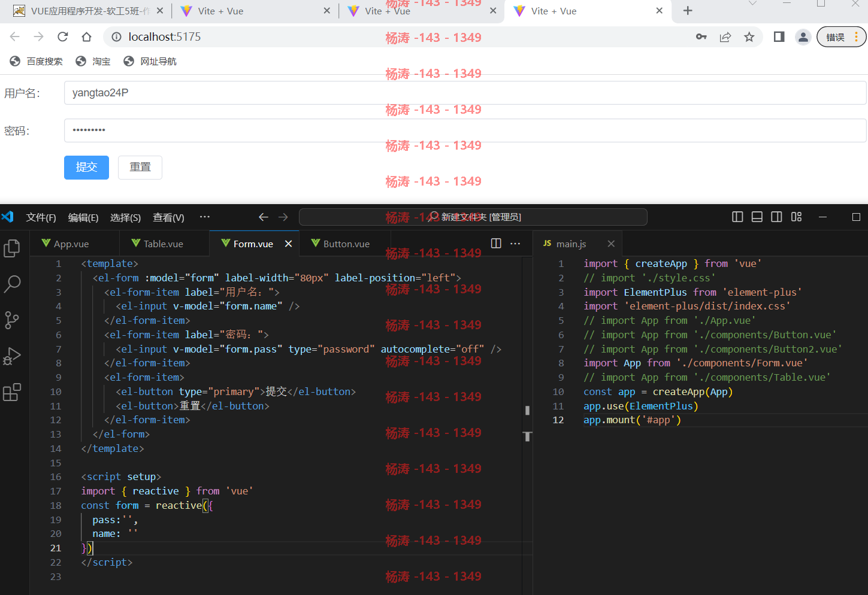
Task: Open VS Code 选择(S) menu
Action: tap(125, 217)
